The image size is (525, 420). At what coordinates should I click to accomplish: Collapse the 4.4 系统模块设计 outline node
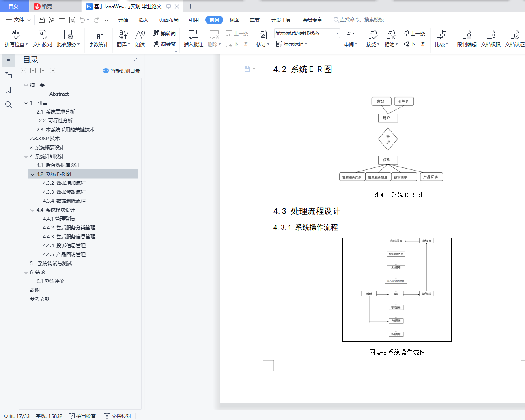(x=32, y=210)
